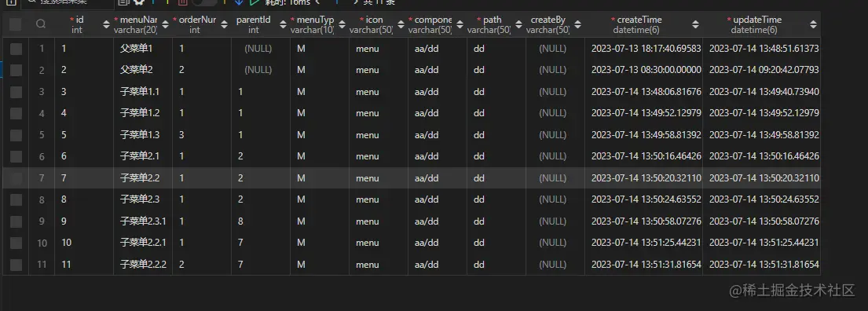Viewport: 868px width, 311px height.
Task: Toggle sort arrows on updateTime column
Action: (x=813, y=24)
